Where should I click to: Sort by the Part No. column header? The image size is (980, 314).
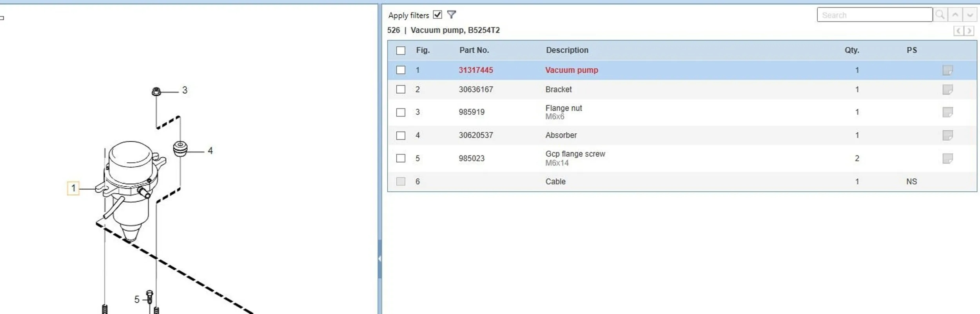[474, 50]
